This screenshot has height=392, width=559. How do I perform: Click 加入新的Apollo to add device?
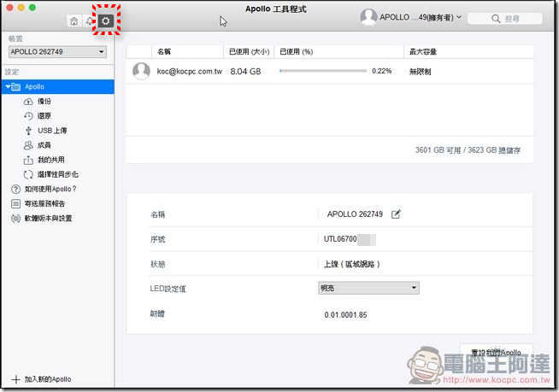click(48, 379)
